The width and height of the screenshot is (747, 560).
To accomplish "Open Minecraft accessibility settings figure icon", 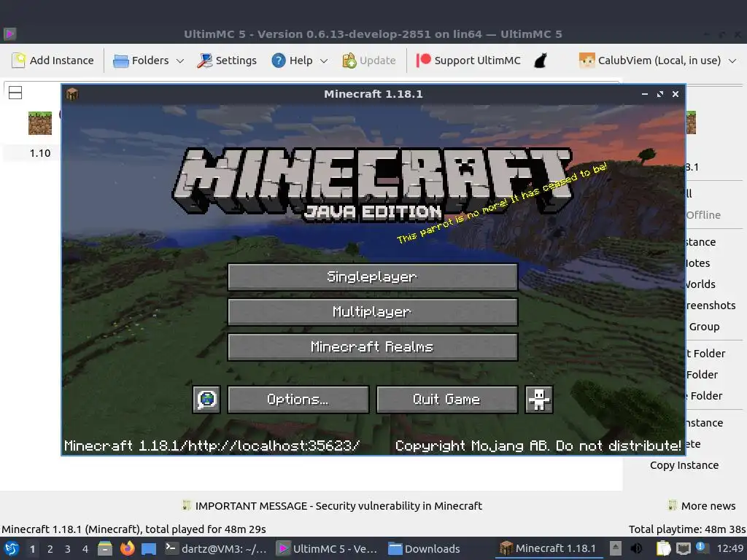I will click(539, 399).
